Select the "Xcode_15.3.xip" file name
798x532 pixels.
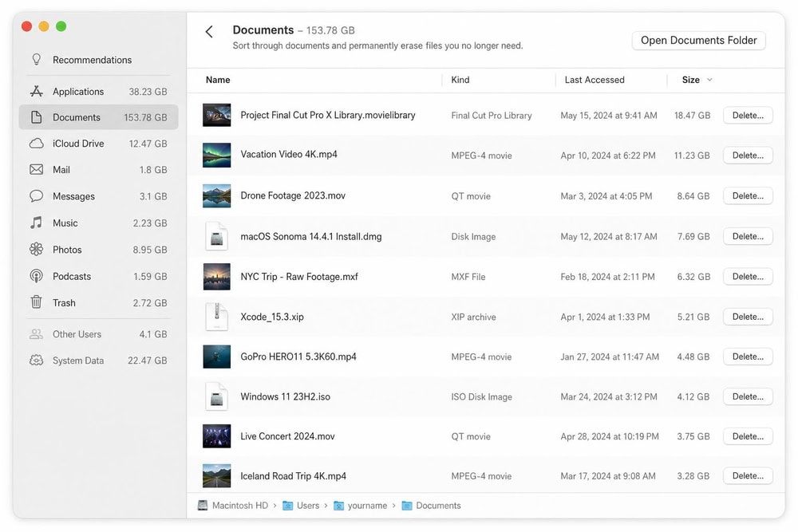[272, 317]
